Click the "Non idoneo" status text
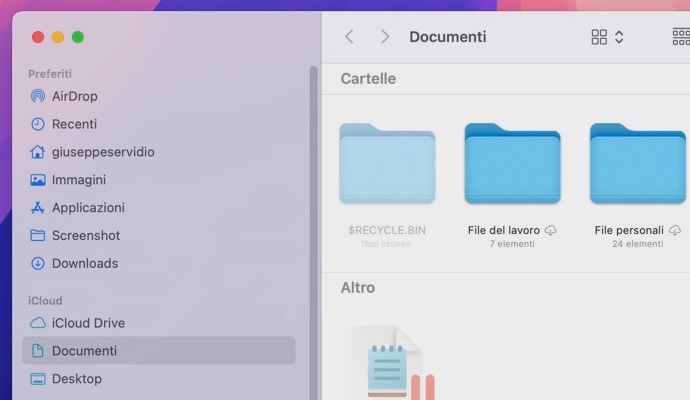This screenshot has width=690, height=400. pos(386,244)
